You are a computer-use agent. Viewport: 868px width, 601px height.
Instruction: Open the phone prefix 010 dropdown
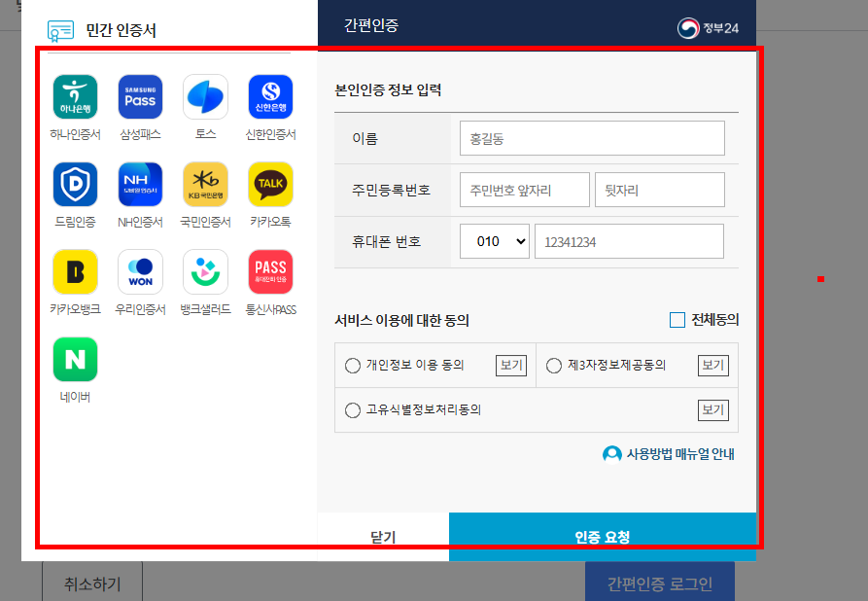pyautogui.click(x=494, y=240)
